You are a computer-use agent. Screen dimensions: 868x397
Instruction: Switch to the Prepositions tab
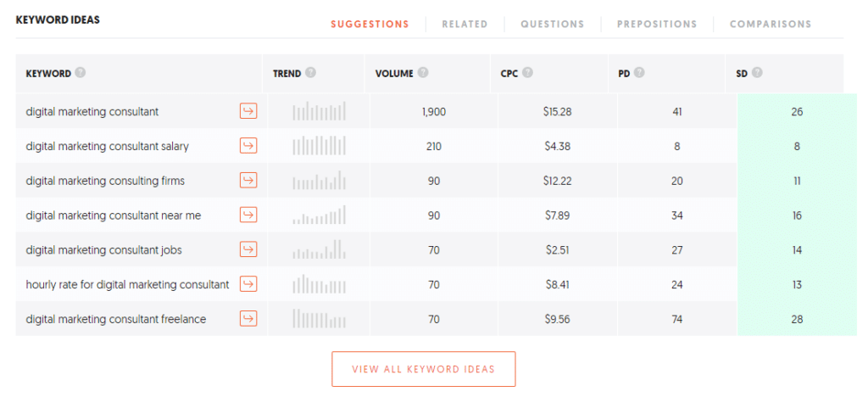[657, 25]
